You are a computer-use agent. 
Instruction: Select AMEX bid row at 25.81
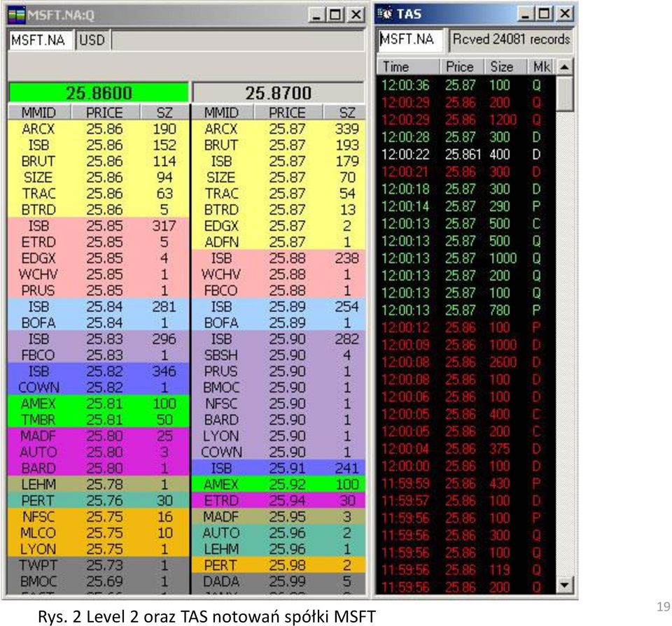pyautogui.click(x=99, y=404)
